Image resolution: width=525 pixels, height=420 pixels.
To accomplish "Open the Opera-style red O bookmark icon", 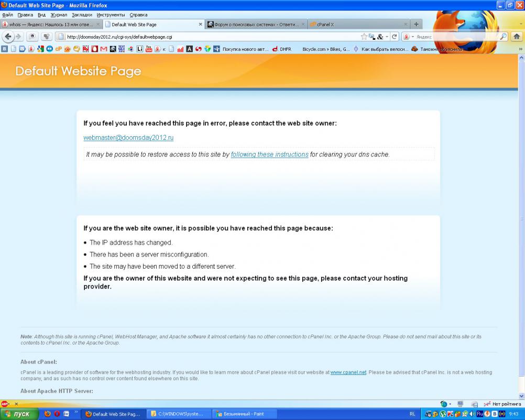I will click(x=95, y=49).
